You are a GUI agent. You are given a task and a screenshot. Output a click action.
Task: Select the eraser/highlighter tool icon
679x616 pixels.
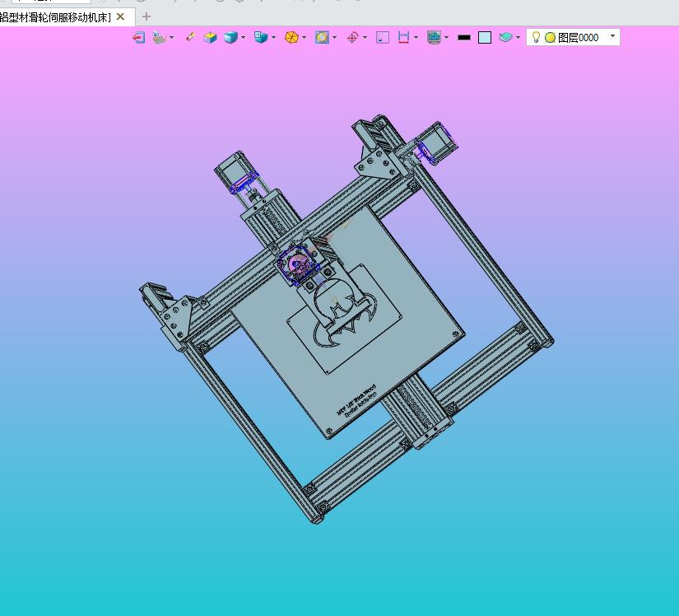(x=190, y=38)
